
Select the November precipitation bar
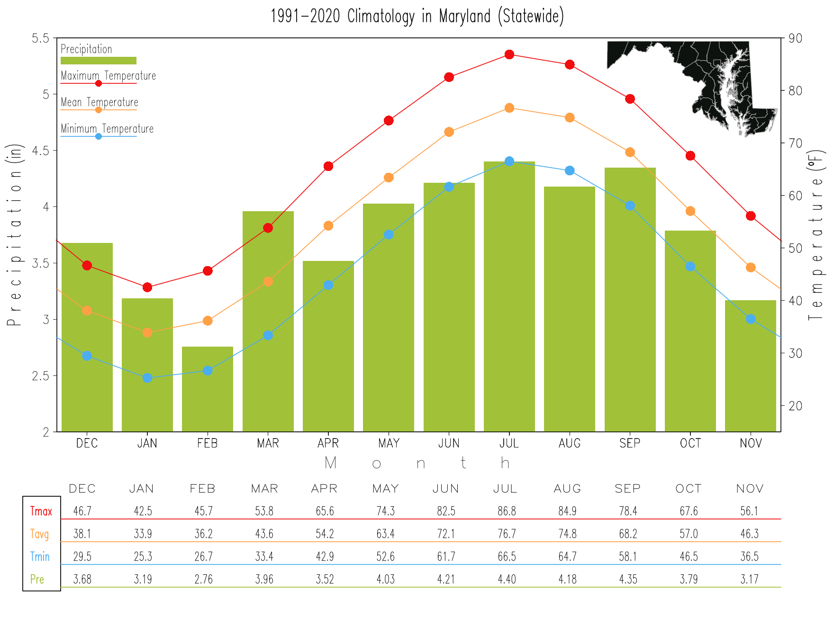click(751, 366)
